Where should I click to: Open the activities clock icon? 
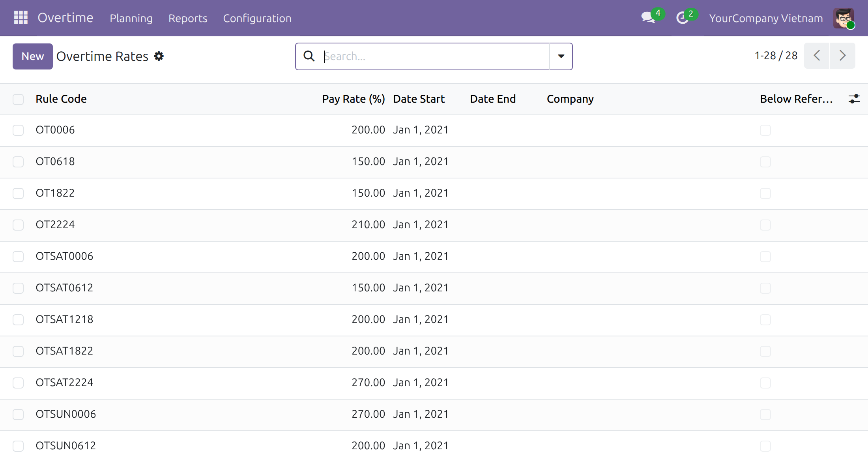point(682,18)
